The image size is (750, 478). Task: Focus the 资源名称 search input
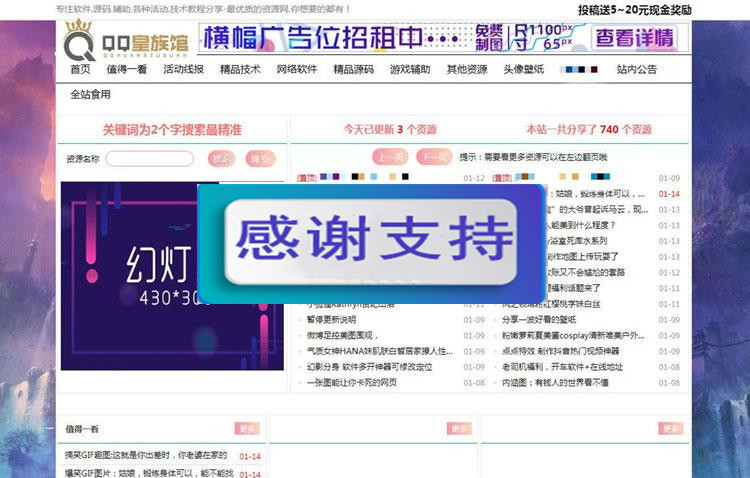[150, 158]
